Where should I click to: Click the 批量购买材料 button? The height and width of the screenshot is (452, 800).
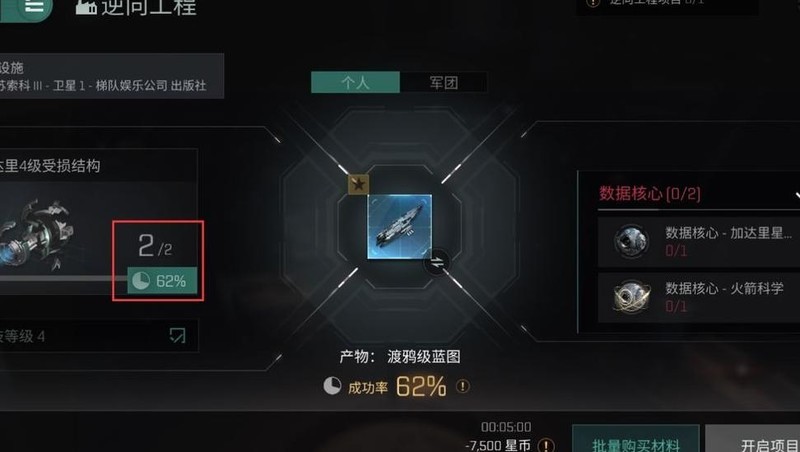coord(636,441)
